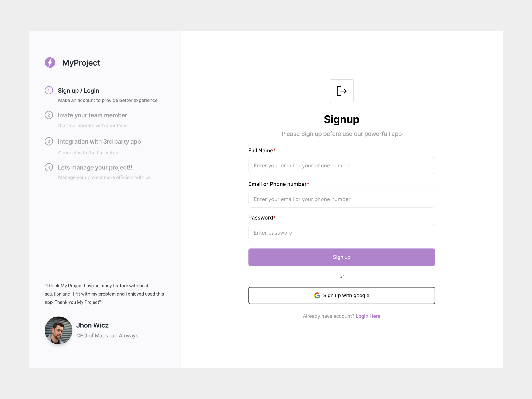Select the Sign up / Login step item
Screen dimensions: 532x399
pos(78,91)
